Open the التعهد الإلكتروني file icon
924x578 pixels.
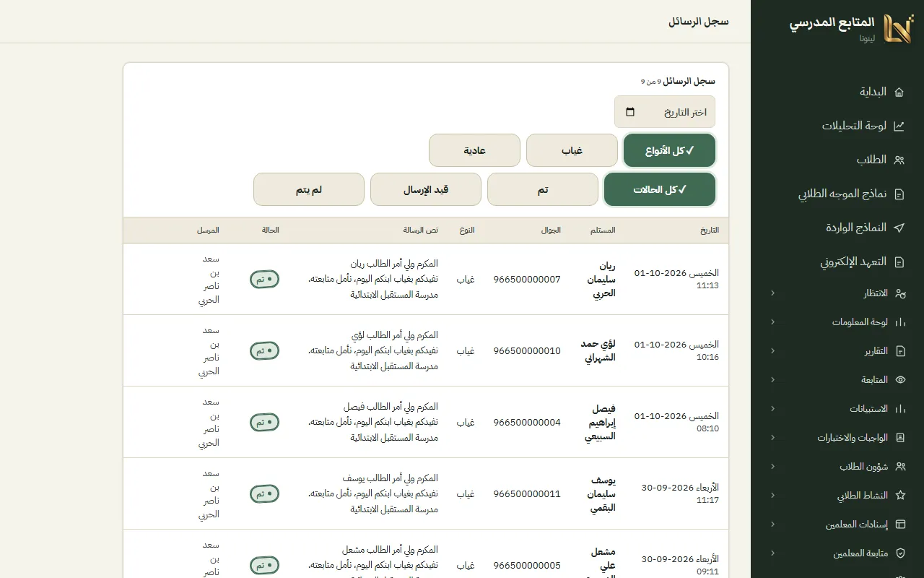pyautogui.click(x=899, y=262)
